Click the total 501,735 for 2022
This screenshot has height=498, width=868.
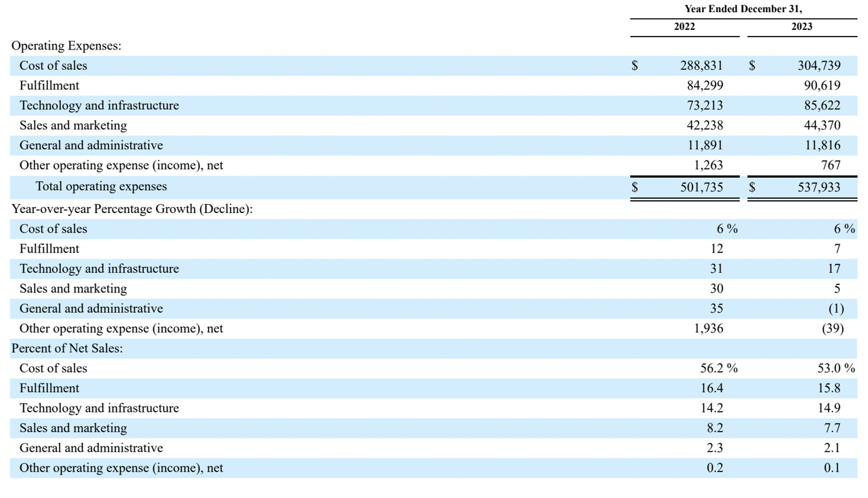pos(701,187)
